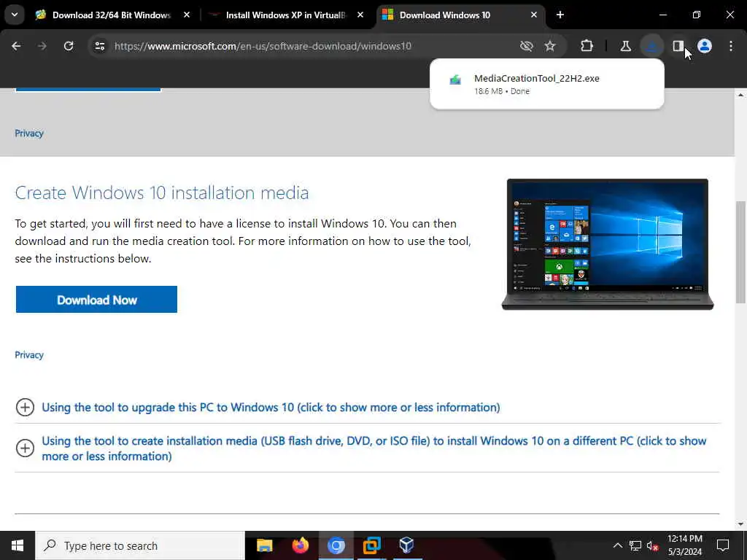Launch Firefox from the taskbar

click(300, 545)
